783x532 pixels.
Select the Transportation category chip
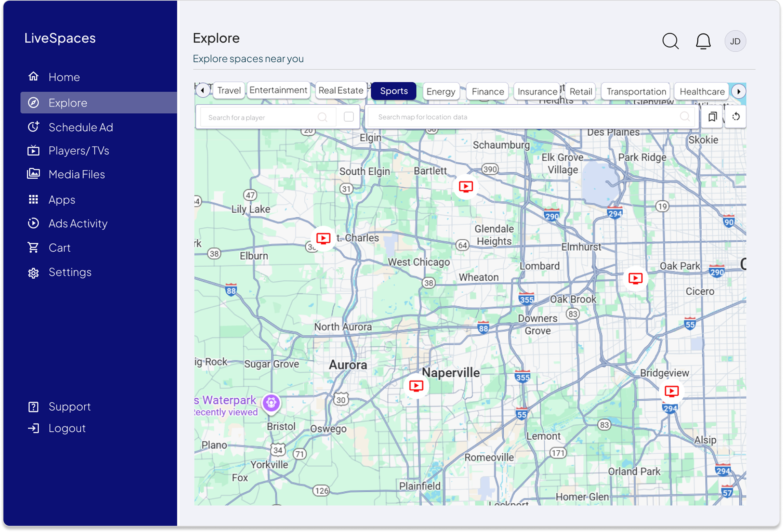click(636, 92)
